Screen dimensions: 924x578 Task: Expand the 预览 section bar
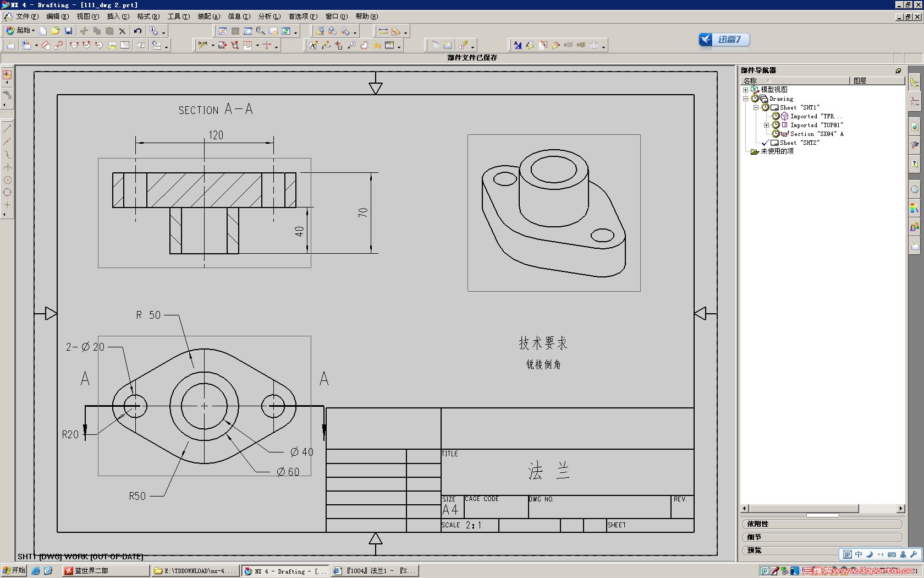point(790,550)
